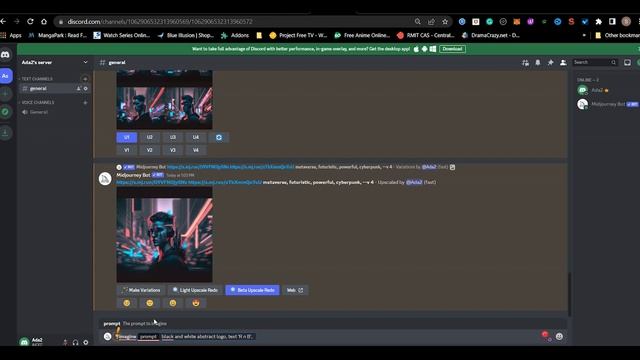Open the Inbox icon in header

(627, 62)
